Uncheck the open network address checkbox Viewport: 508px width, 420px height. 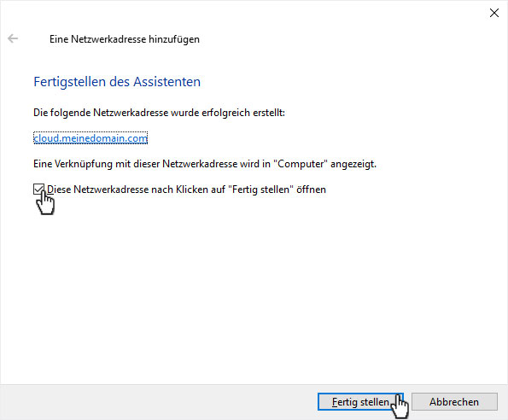(38, 190)
